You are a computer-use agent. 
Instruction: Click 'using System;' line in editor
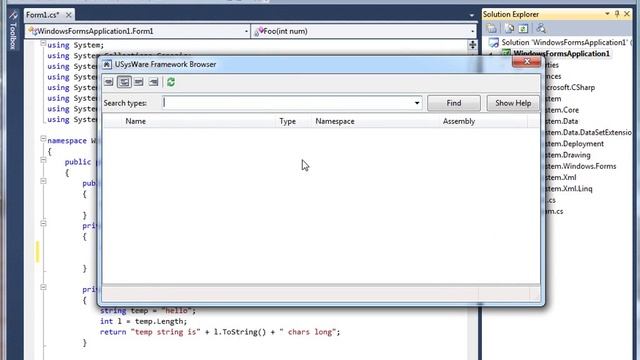(76, 45)
